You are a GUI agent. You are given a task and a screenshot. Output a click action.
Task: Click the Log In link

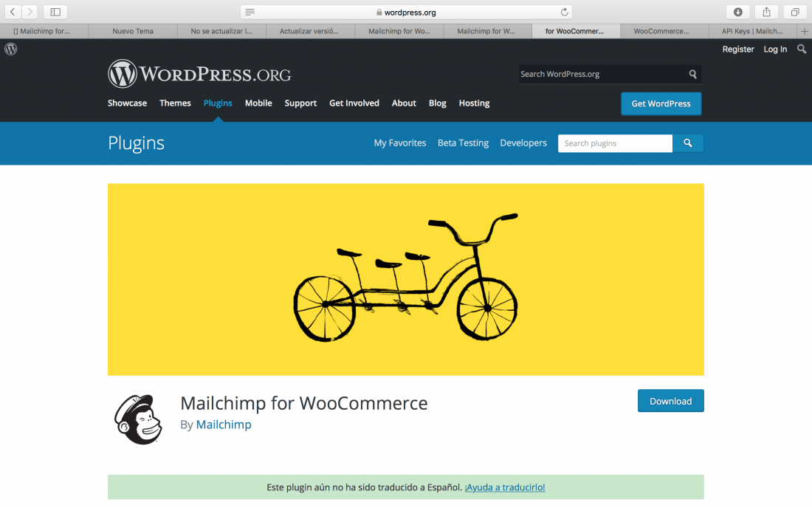(775, 49)
